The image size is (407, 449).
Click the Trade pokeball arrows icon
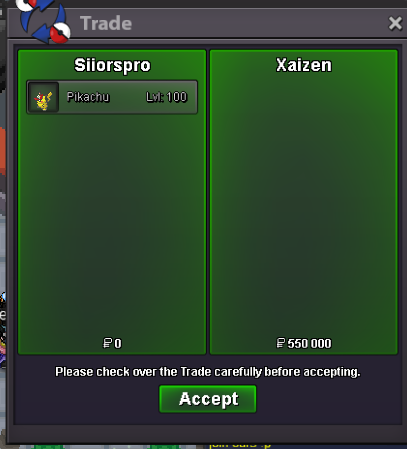pos(43,21)
